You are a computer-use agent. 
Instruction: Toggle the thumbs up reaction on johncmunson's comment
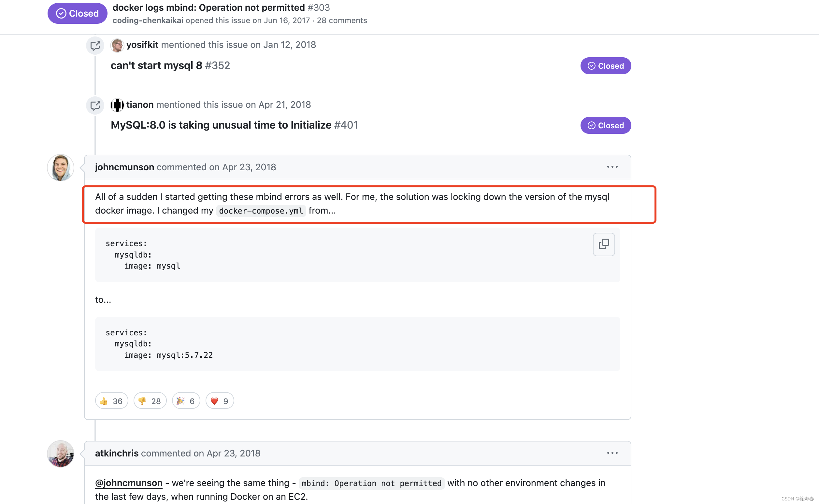(x=111, y=401)
